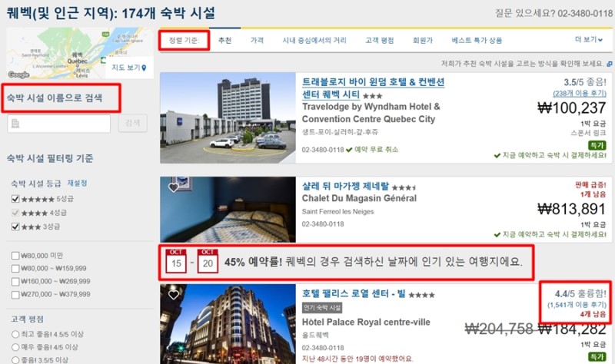Reset star rating with 재설정 link
The height and width of the screenshot is (364, 615).
coord(78,184)
